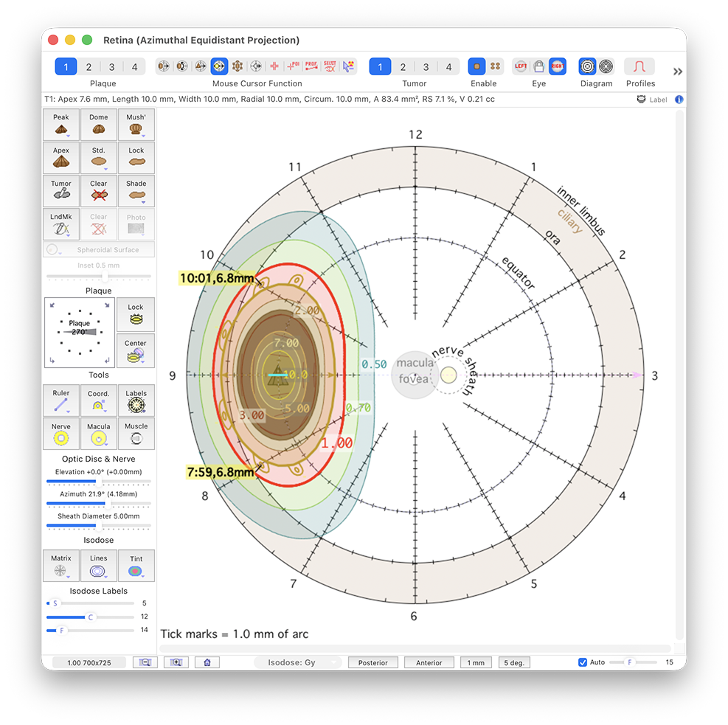Viewport: 728px width, 725px height.
Task: Toggle the Muscle display tool
Action: pyautogui.click(x=136, y=434)
